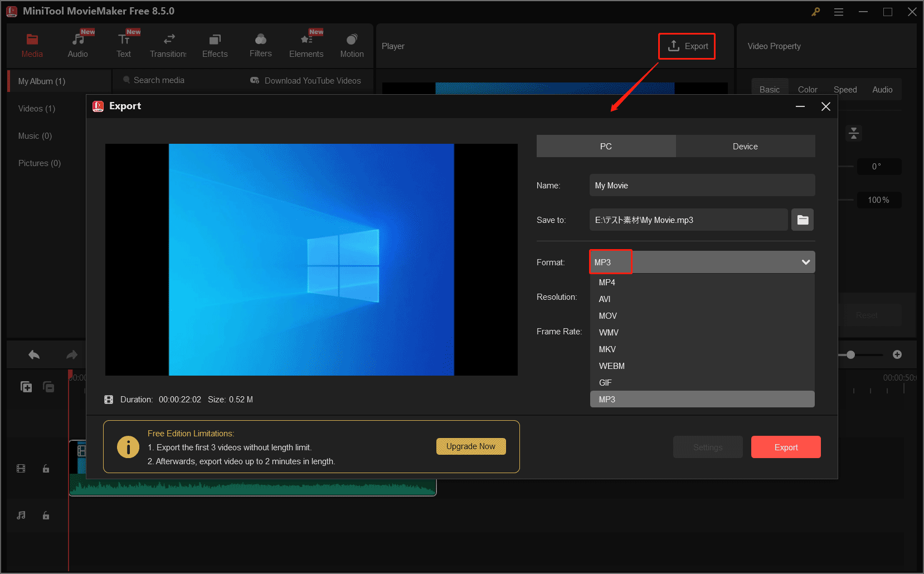The image size is (924, 574).
Task: Edit the movie name field
Action: tap(702, 185)
